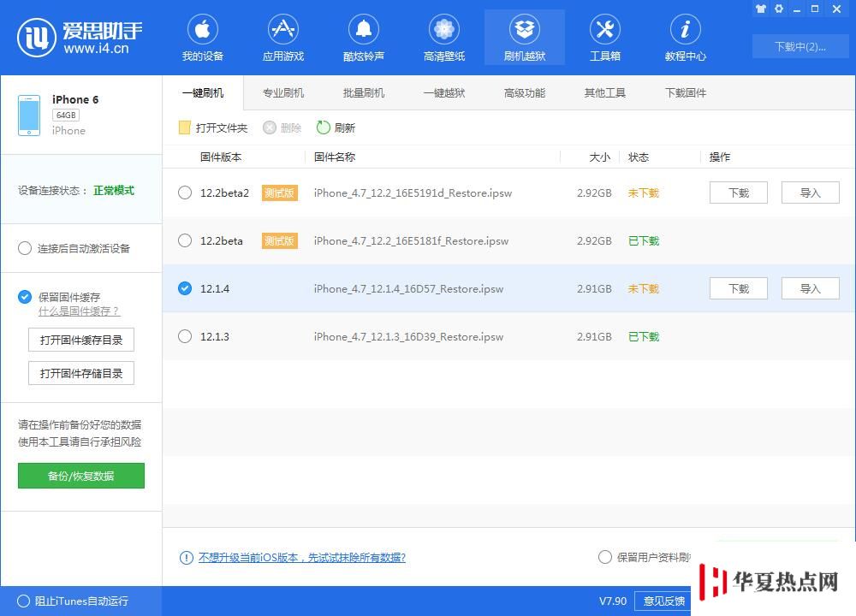Image resolution: width=856 pixels, height=616 pixels.
Task: Switch to 高级功能 tab
Action: [x=525, y=92]
